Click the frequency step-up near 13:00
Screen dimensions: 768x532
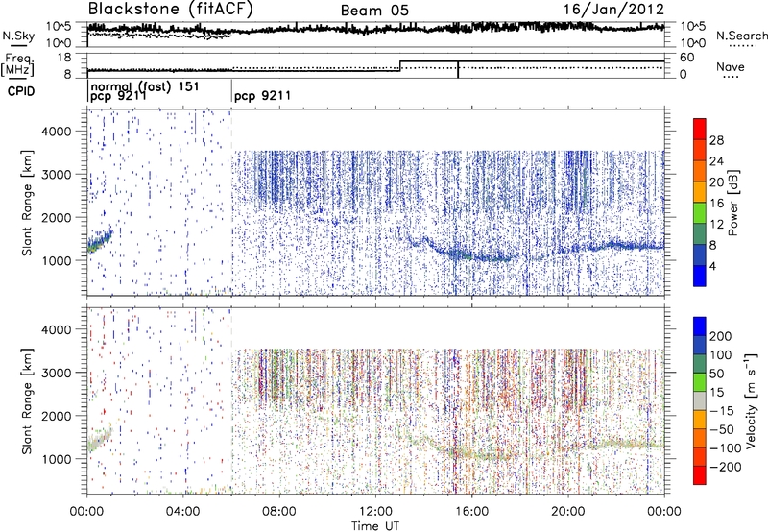[400, 66]
